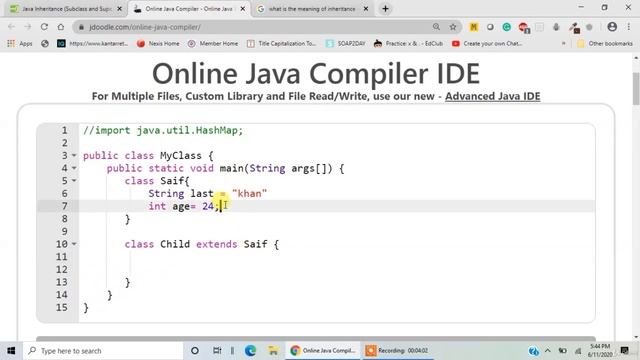Collapse the Saif class fold on line 5

(x=74, y=181)
